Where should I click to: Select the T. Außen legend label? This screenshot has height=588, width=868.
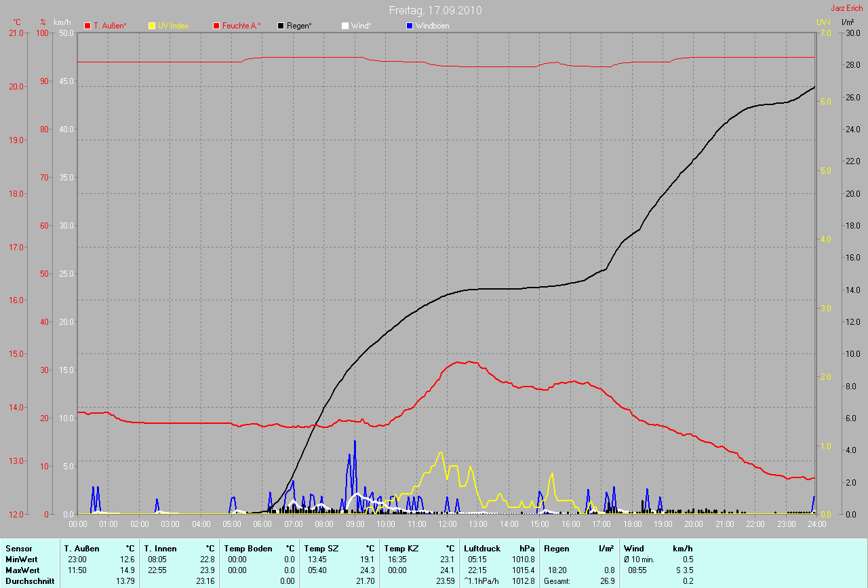(x=110, y=26)
